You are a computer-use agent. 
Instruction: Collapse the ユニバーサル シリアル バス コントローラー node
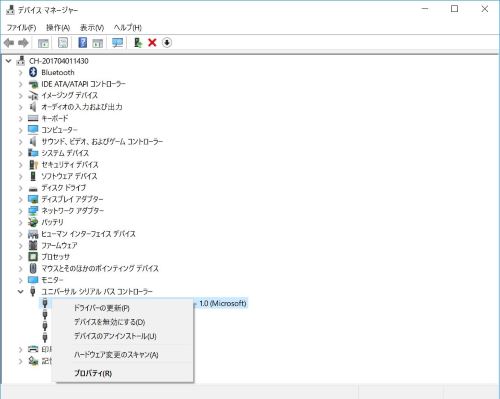[20, 292]
